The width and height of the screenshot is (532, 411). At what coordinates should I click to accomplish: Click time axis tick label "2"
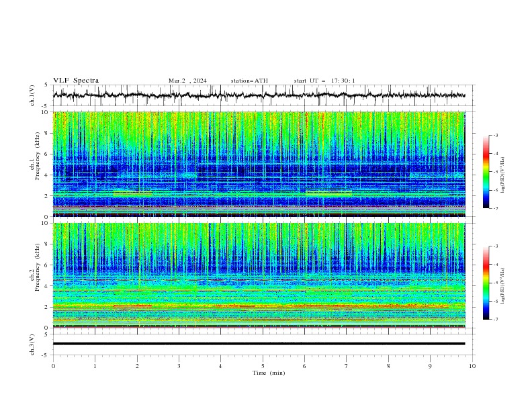click(x=137, y=366)
